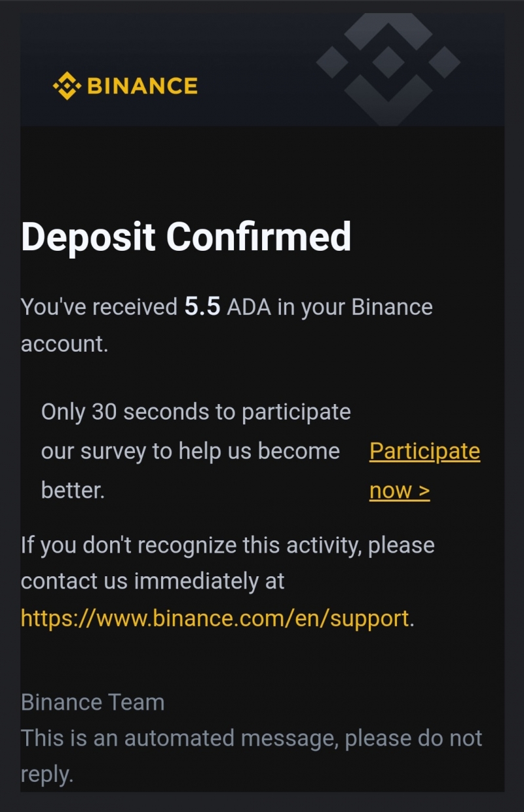Open the binance.com/en/support link

pyautogui.click(x=215, y=618)
